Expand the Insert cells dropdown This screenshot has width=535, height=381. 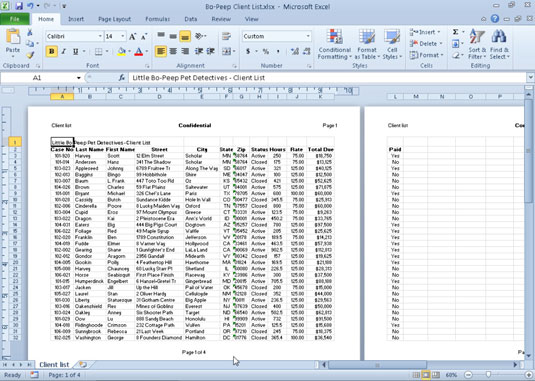[x=439, y=32]
